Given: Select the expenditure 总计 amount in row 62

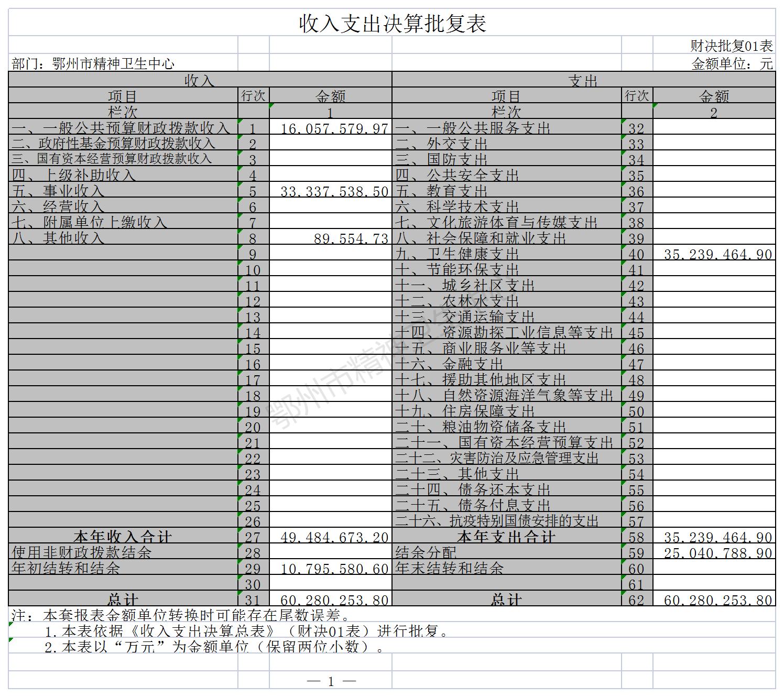Looking at the screenshot, I should tap(714, 599).
